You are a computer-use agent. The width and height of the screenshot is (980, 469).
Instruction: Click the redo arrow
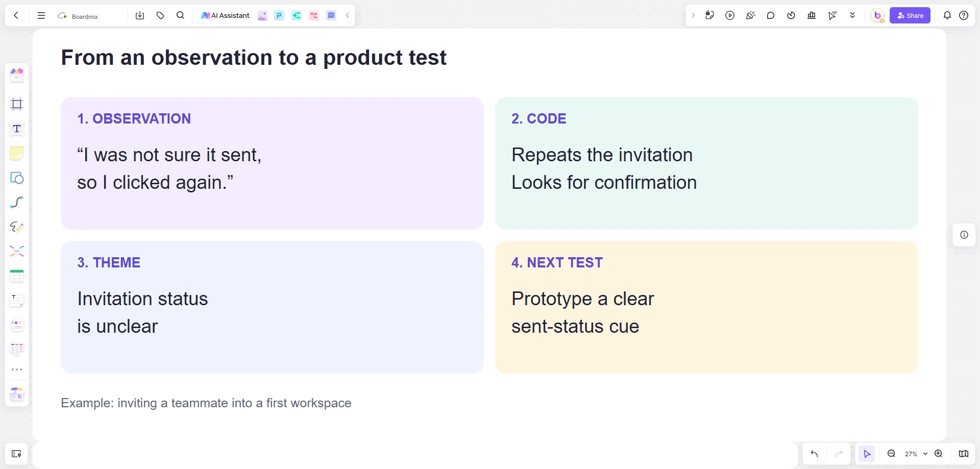[839, 454]
